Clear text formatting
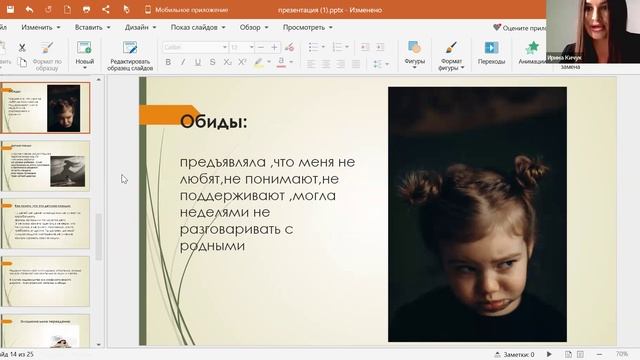The height and width of the screenshot is (360, 640). pyautogui.click(x=289, y=47)
